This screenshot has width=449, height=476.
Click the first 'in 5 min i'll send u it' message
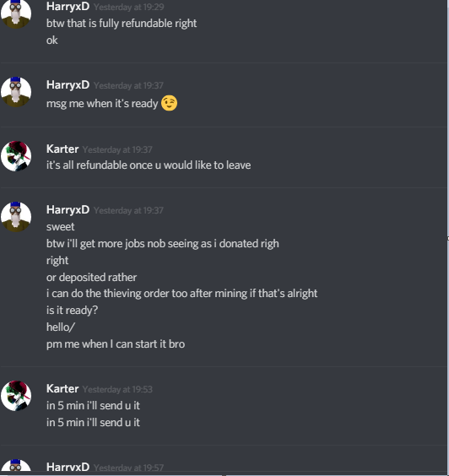pos(93,406)
